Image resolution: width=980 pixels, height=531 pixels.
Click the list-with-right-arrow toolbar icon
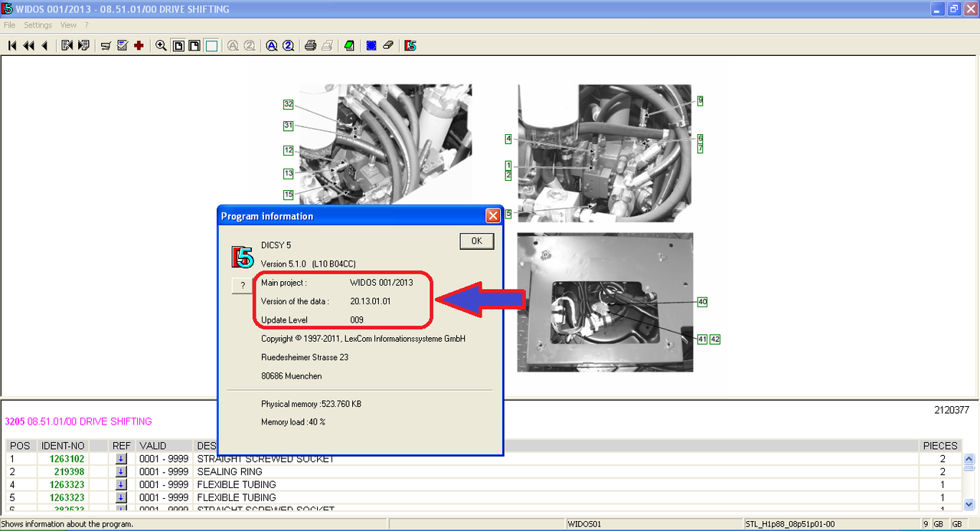point(83,46)
